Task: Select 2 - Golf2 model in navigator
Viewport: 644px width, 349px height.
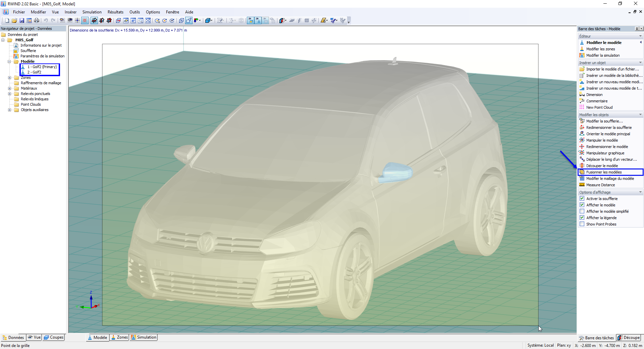Action: pyautogui.click(x=34, y=72)
